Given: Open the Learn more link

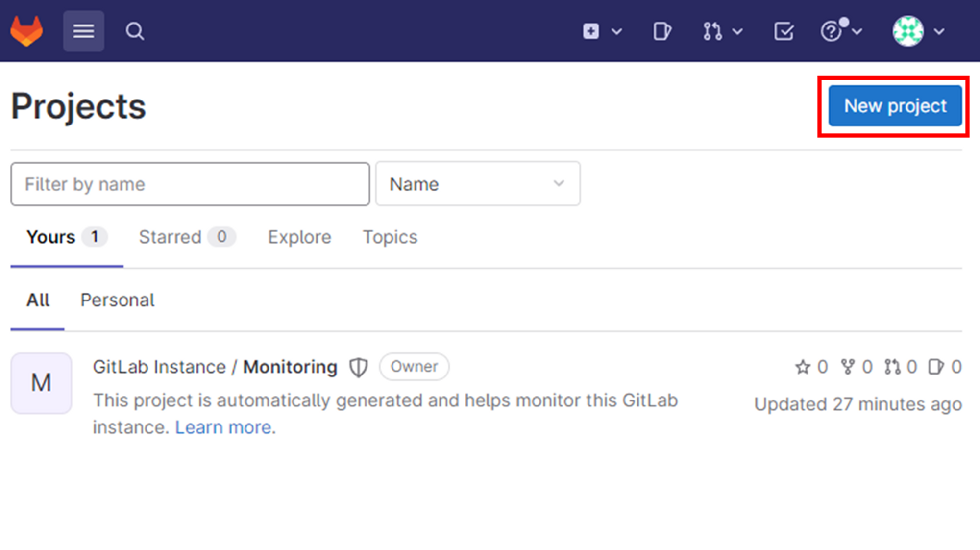Looking at the screenshot, I should click(x=225, y=427).
